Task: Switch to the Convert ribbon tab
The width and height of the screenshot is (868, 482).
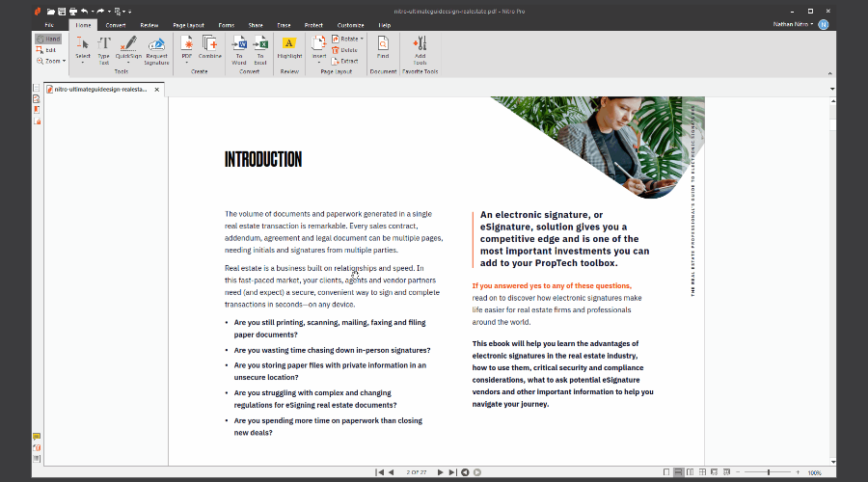Action: pos(116,25)
